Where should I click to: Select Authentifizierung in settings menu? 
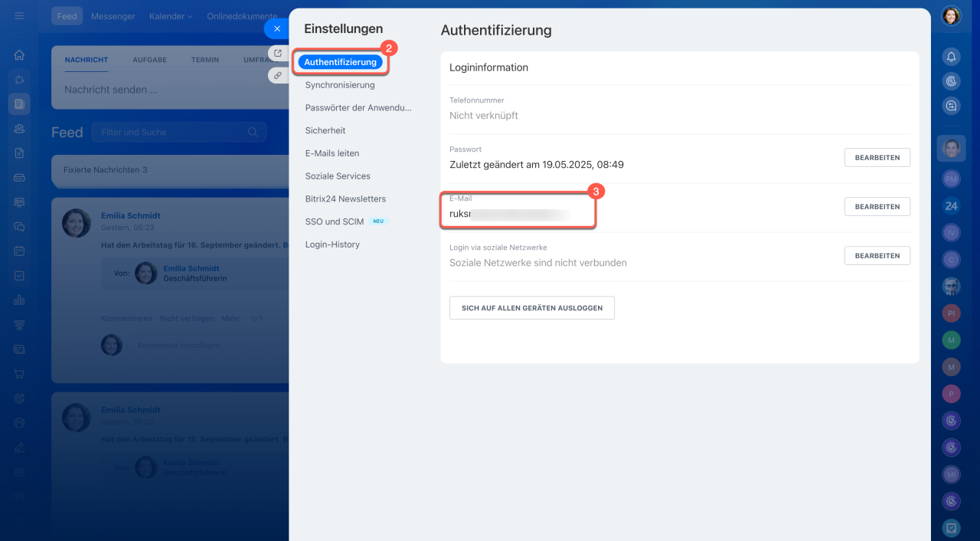pos(340,62)
